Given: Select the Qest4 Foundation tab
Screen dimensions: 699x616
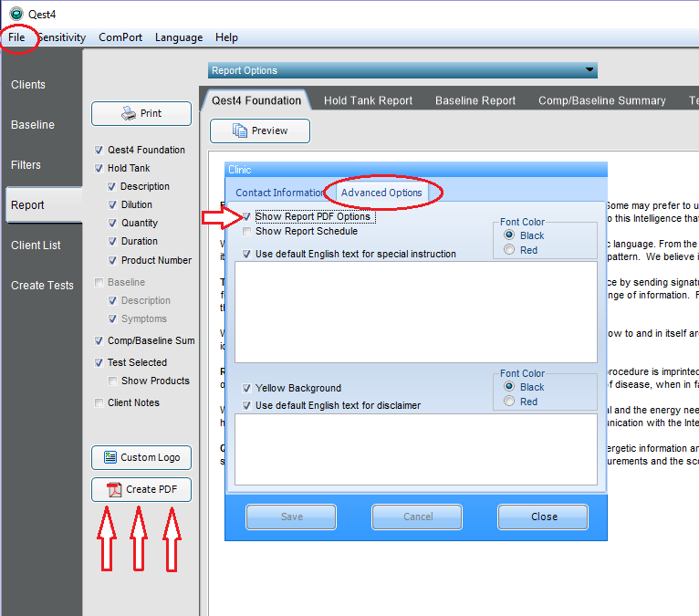Looking at the screenshot, I should click(256, 100).
